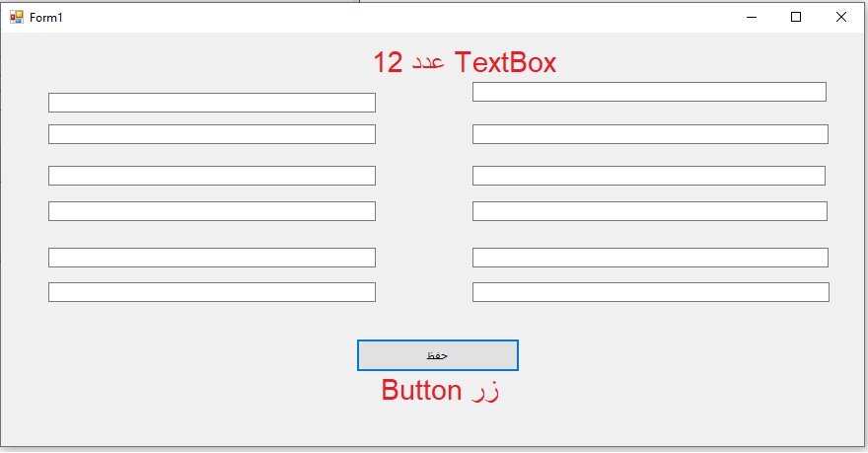
Task: Select the third text box in right column
Action: 649,176
